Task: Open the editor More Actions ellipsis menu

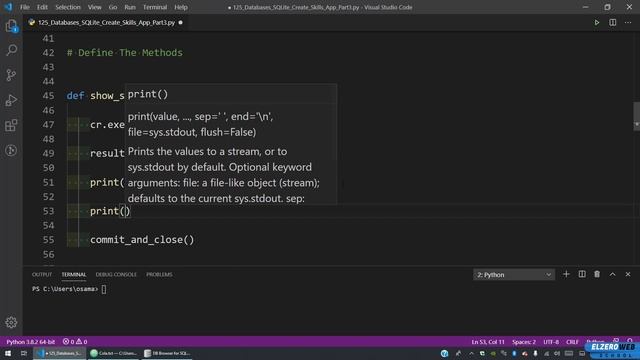Action: 628,22
